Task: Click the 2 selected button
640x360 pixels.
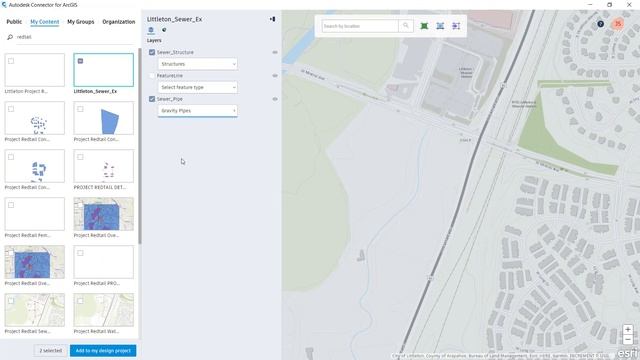Action: [51, 351]
